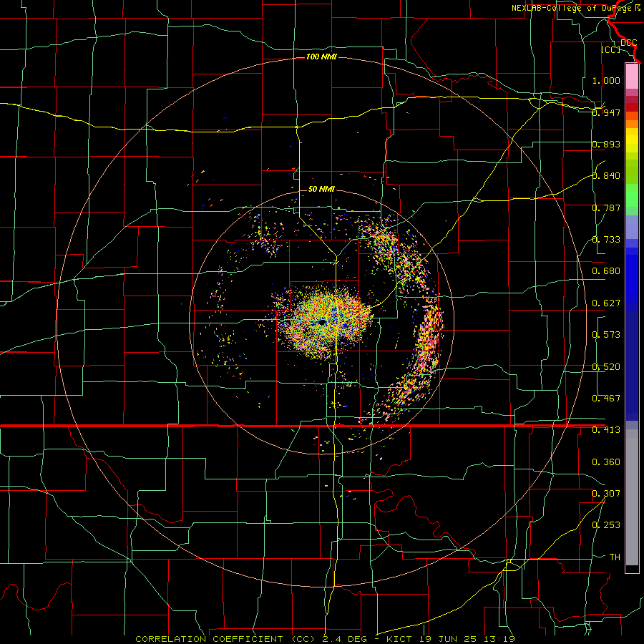
Task: Pick the bright green color bar swatch
Action: [632, 195]
